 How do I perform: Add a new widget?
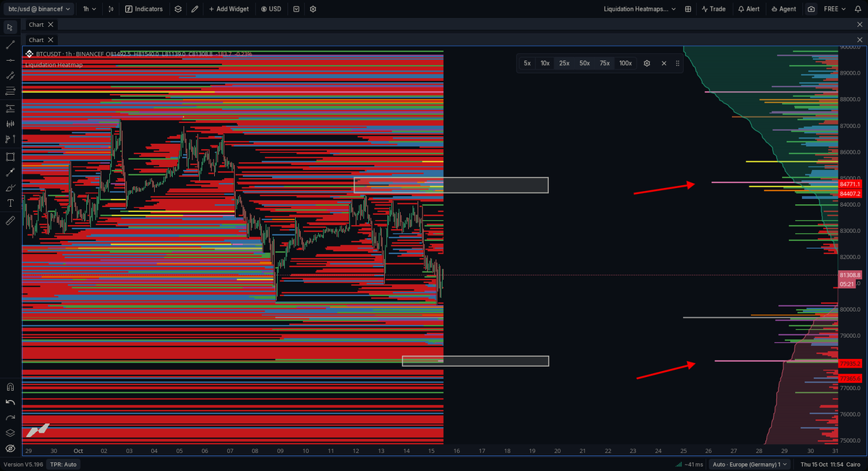coord(229,9)
